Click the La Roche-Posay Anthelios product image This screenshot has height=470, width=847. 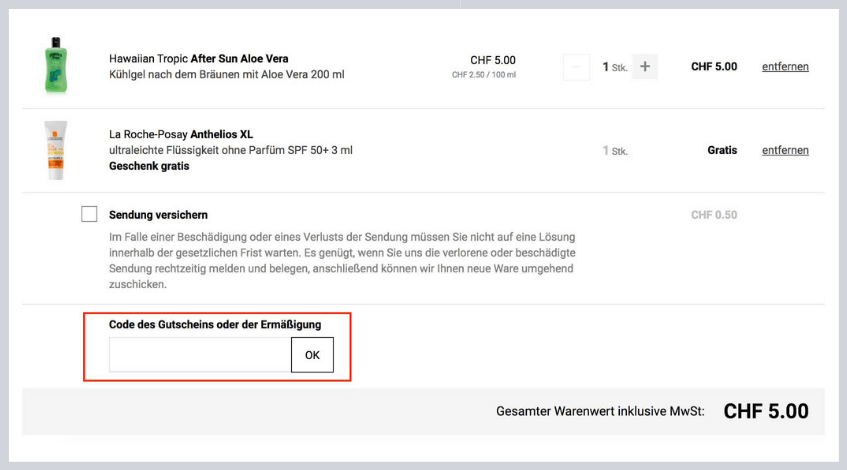(x=54, y=150)
